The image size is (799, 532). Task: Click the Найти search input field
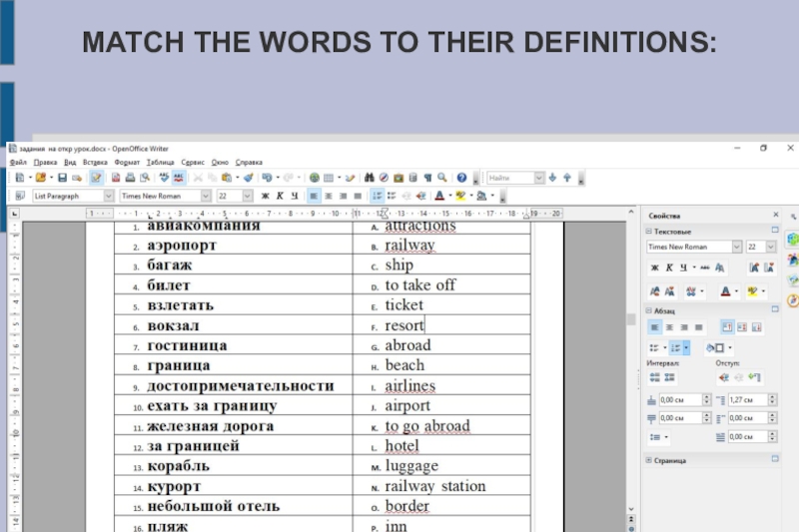click(509, 178)
